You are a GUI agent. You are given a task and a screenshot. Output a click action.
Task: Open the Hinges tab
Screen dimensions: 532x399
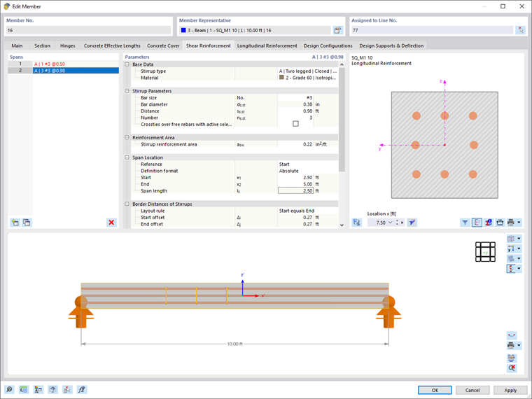tap(67, 45)
